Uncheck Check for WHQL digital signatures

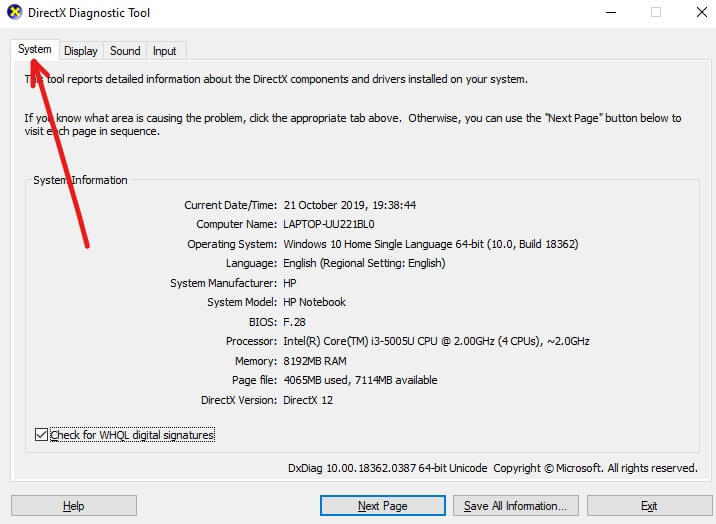41,435
